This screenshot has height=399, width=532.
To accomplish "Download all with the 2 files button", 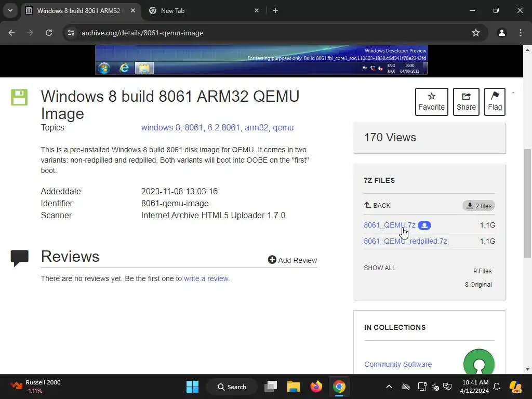I will click(x=478, y=206).
